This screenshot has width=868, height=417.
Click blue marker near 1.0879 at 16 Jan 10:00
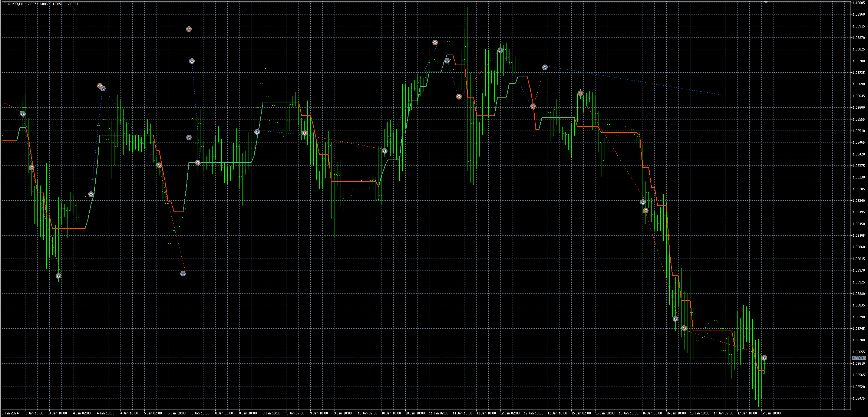tap(675, 319)
